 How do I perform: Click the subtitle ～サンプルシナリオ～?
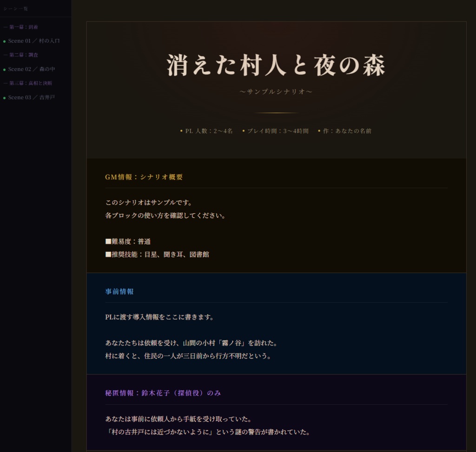(x=277, y=92)
